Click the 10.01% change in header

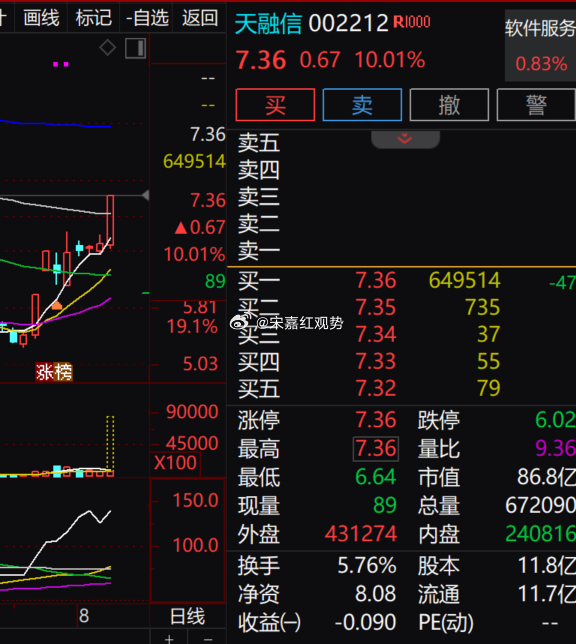tap(389, 60)
